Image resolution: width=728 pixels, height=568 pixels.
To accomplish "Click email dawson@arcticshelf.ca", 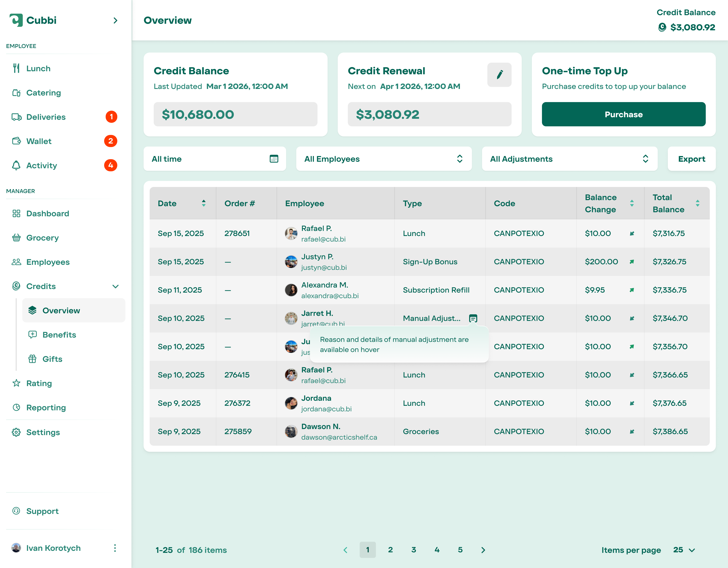I will pos(339,437).
